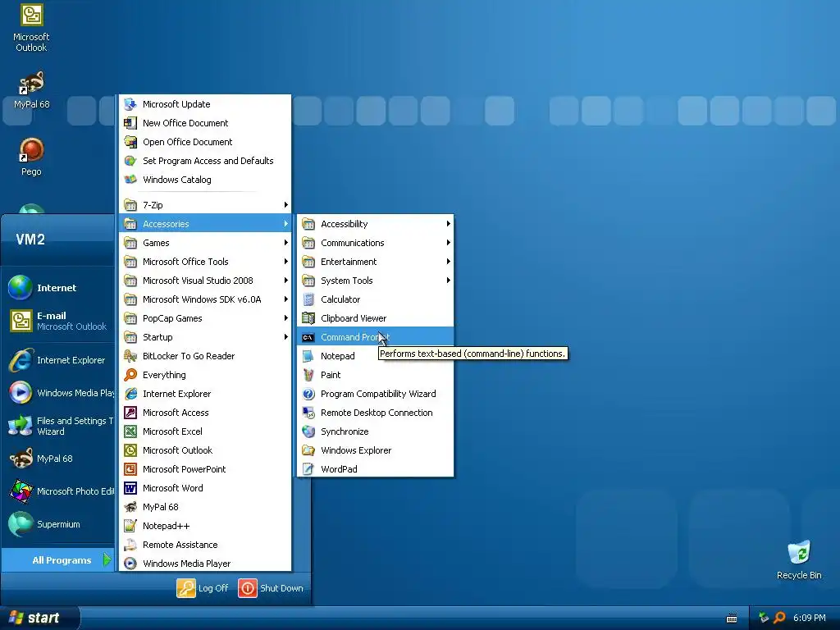This screenshot has width=840, height=630.
Task: Click the Shut Down button
Action: (x=271, y=587)
